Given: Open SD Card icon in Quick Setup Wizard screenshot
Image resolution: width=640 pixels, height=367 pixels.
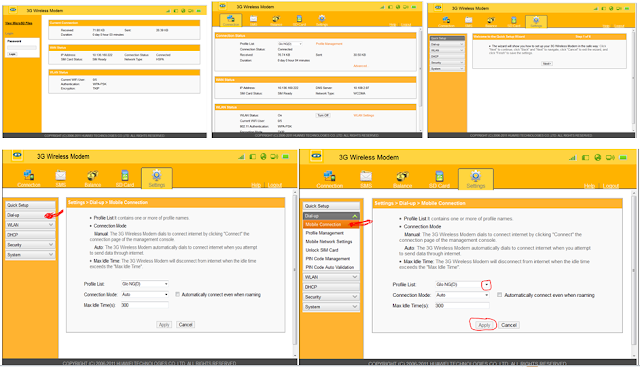Looking at the screenshot, I should pyautogui.click(x=513, y=20).
